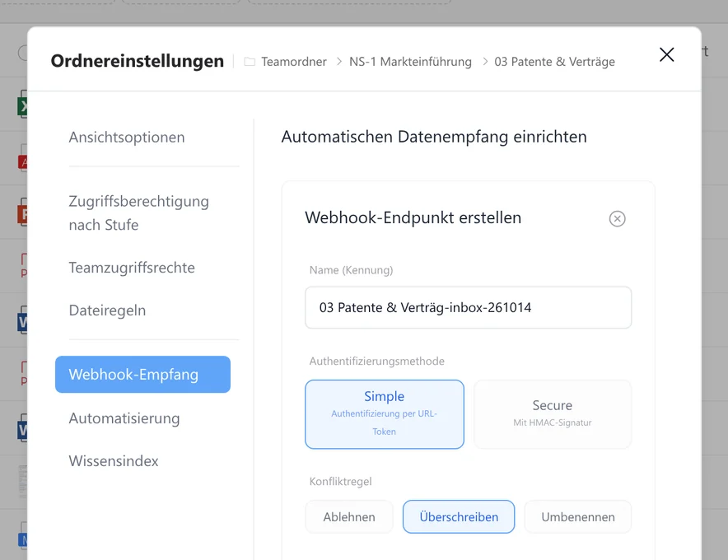Click the Name (Kennung) input field

468,307
